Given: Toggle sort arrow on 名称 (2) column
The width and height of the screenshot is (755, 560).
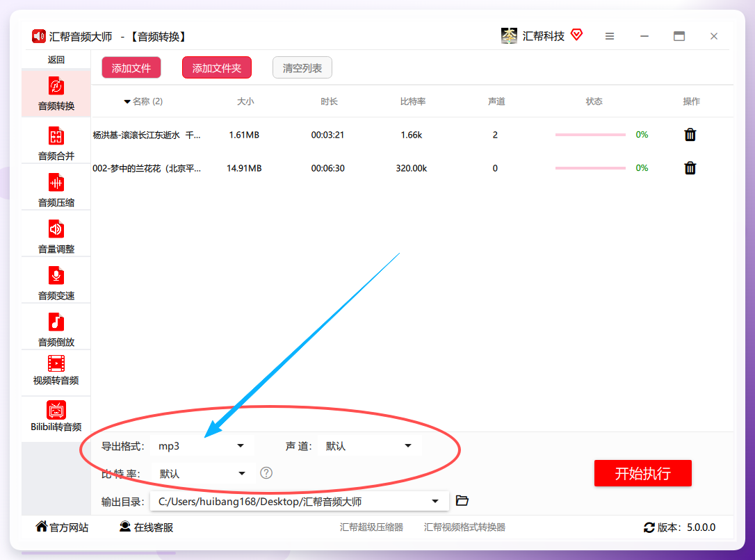Looking at the screenshot, I should [x=127, y=101].
